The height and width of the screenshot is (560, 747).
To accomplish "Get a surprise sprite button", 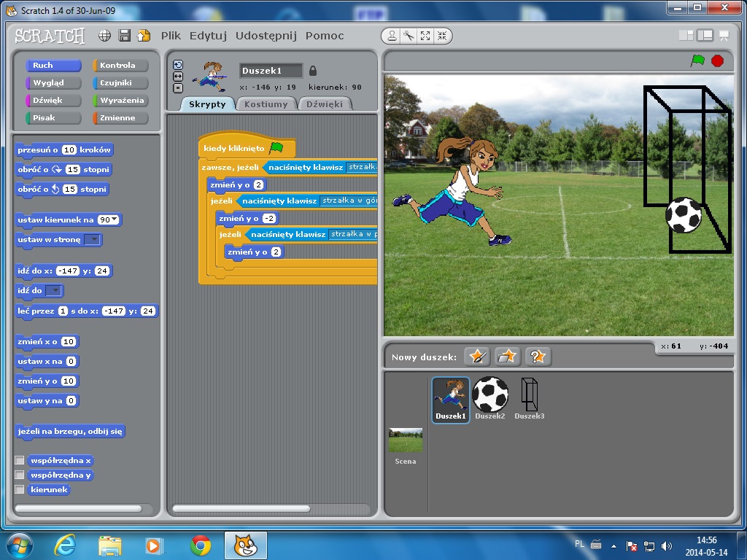I will click(538, 357).
